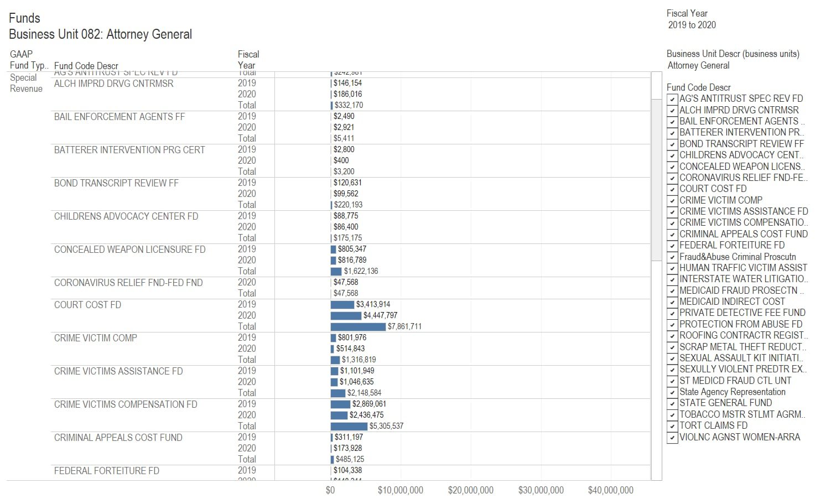Deselect the CRIME VICTIM COMP filter checkbox
The width and height of the screenshot is (815, 504).
(x=672, y=201)
